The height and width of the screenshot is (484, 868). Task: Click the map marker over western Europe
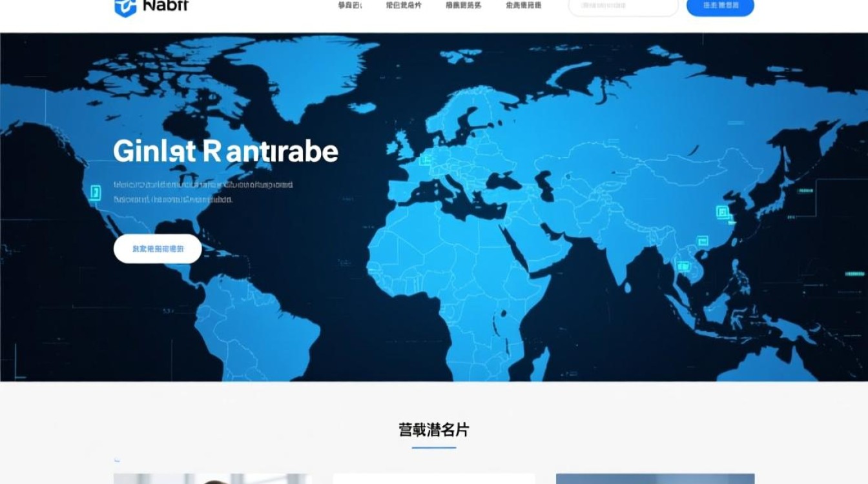[x=425, y=160]
